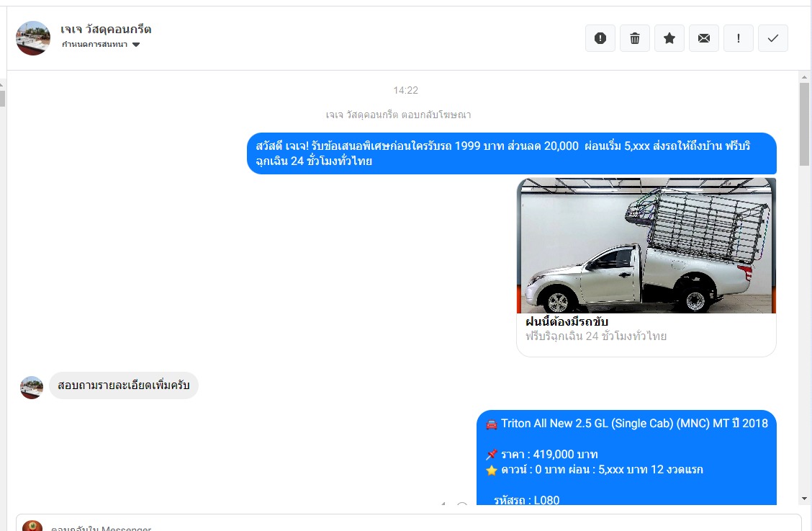This screenshot has width=812, height=531.
Task: Select message สอบถามรายละเอียดเพิ่มครับ
Action: click(124, 385)
